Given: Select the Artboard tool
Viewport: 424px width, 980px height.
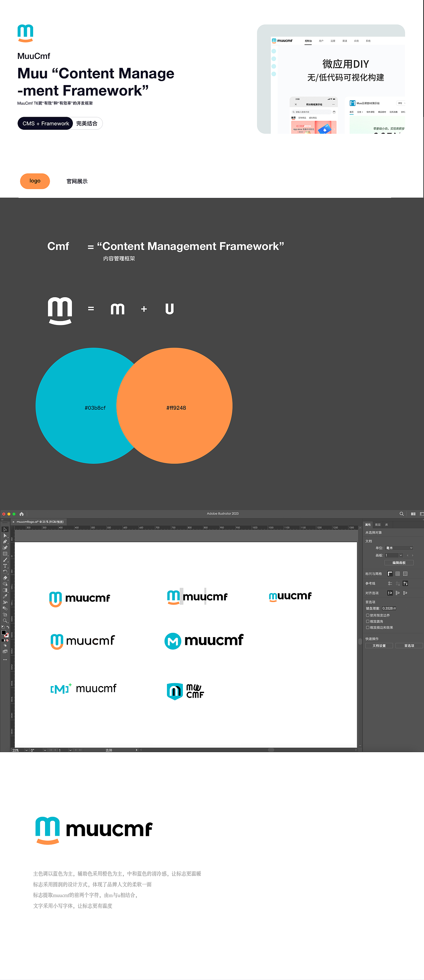Looking at the screenshot, I should [5, 615].
